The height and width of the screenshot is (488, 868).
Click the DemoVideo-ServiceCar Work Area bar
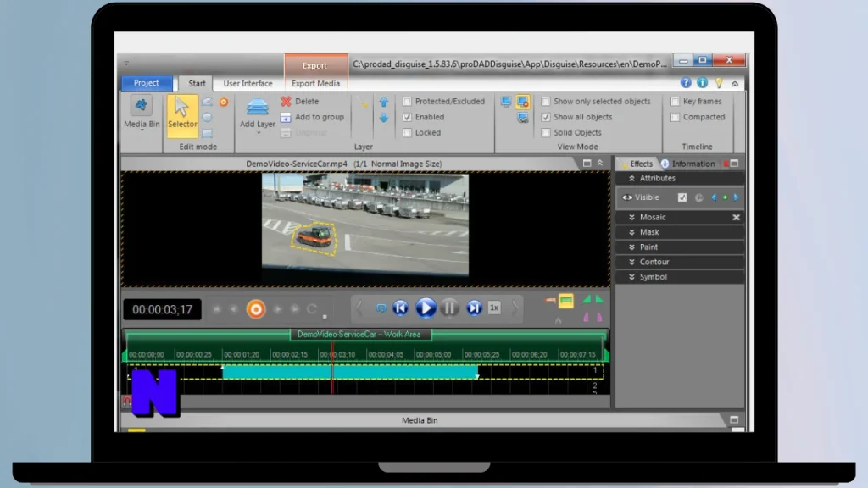point(359,334)
